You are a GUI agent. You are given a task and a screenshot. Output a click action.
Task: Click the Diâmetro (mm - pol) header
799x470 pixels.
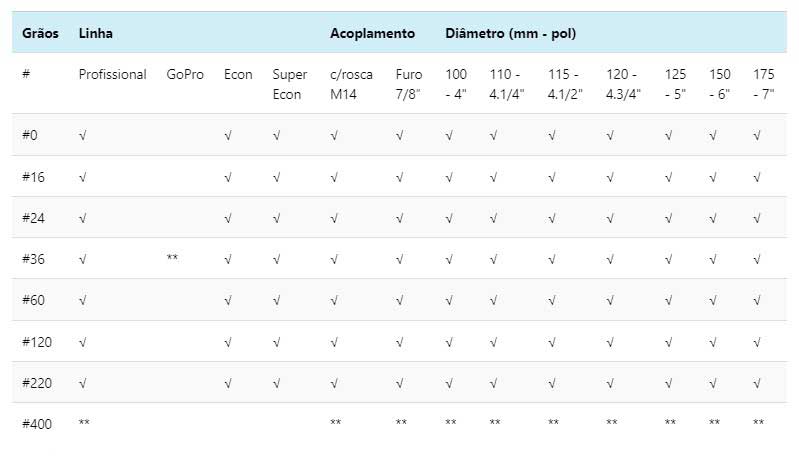(510, 33)
